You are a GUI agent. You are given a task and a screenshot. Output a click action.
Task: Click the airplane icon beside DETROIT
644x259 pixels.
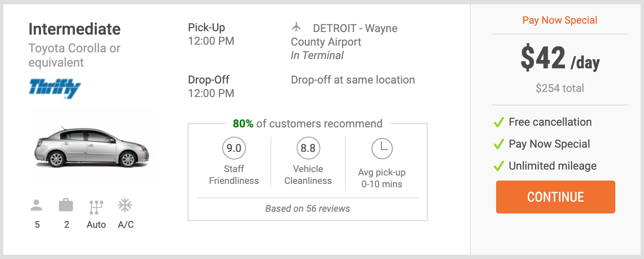[x=297, y=27]
